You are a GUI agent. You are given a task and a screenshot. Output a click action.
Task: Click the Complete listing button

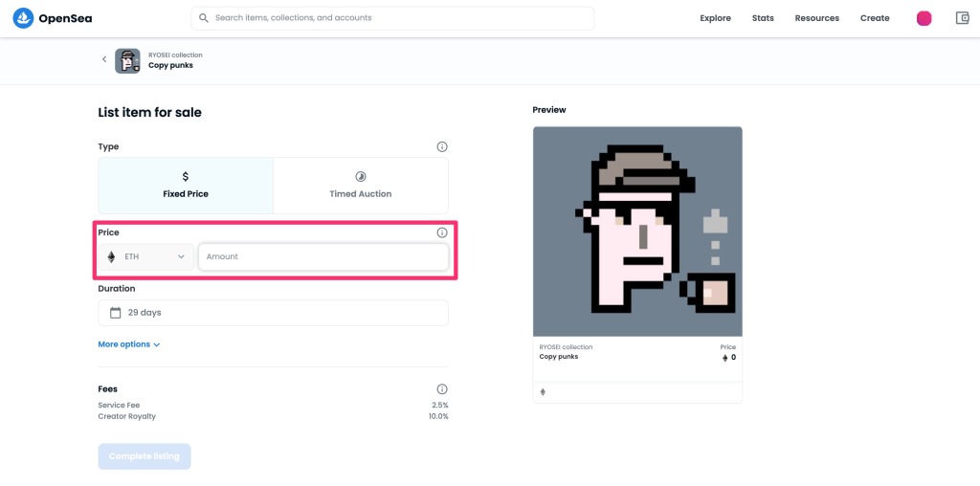(x=145, y=456)
